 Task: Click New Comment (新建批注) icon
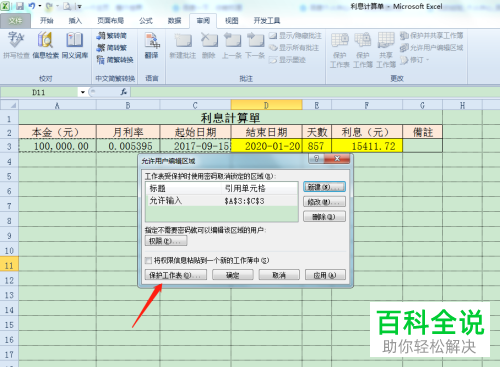tap(183, 45)
